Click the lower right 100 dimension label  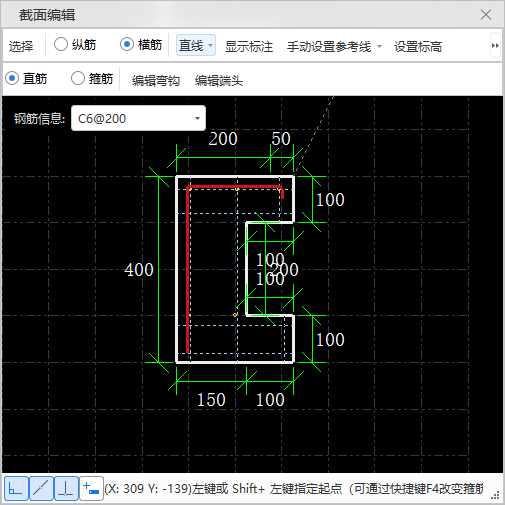tap(330, 340)
